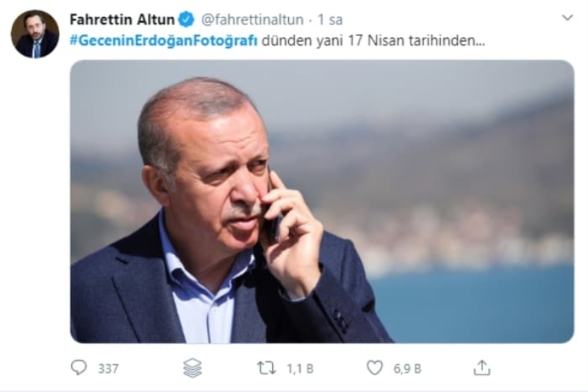Click the Fahrettin Altun display name

(x=122, y=20)
